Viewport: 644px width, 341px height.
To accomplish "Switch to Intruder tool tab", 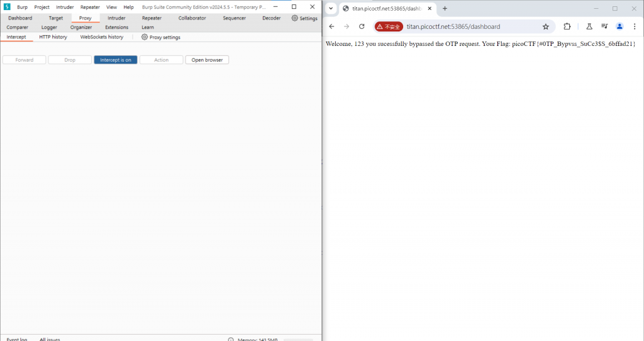I will click(116, 18).
